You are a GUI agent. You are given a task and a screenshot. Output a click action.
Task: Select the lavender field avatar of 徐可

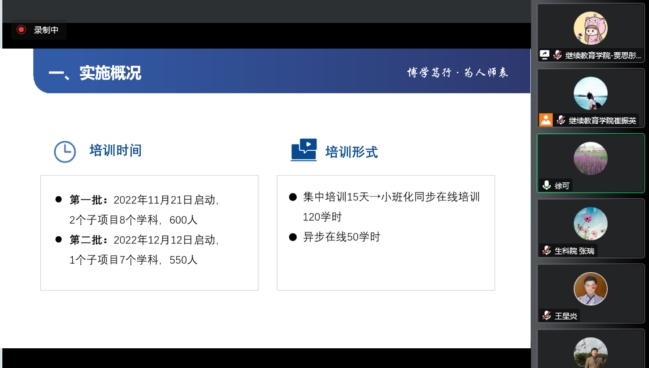click(591, 158)
